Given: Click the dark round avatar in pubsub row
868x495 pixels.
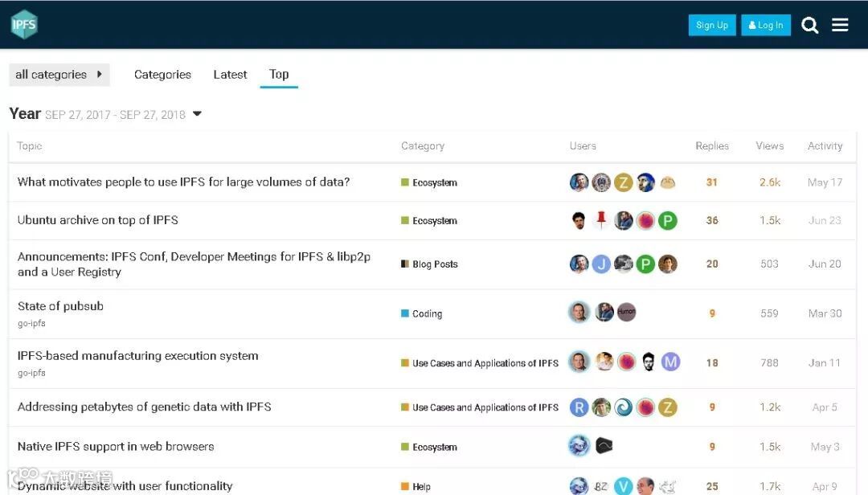Looking at the screenshot, I should (x=626, y=312).
